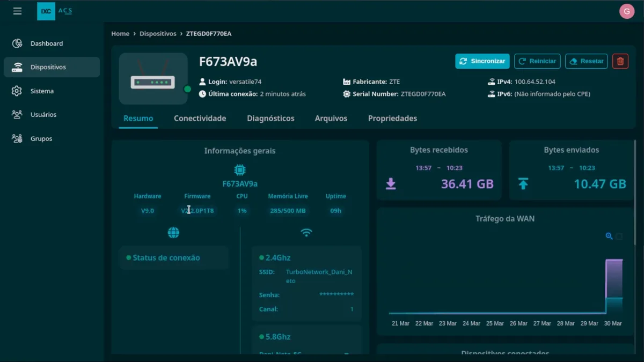Click the red trash delete button
Image resolution: width=644 pixels, height=362 pixels.
[x=620, y=61]
